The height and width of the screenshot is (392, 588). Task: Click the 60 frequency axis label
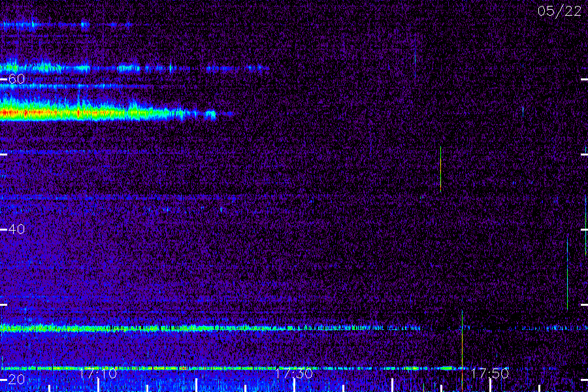coord(16,79)
